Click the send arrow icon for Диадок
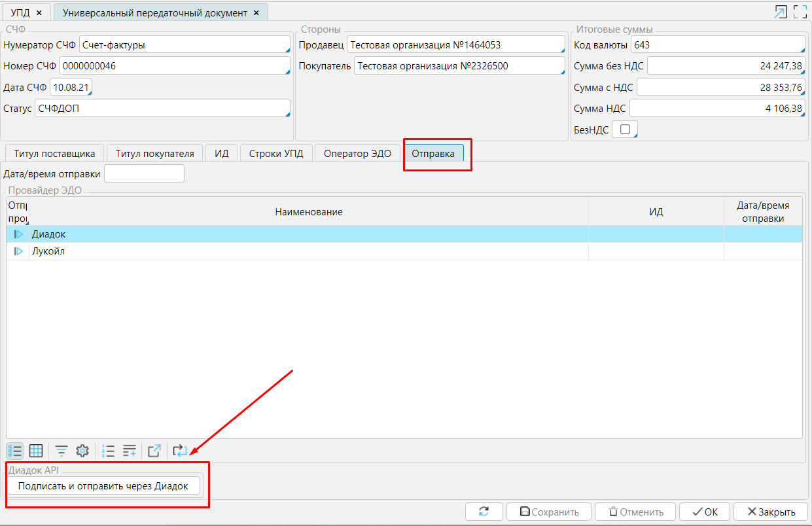The width and height of the screenshot is (812, 526). (18, 234)
